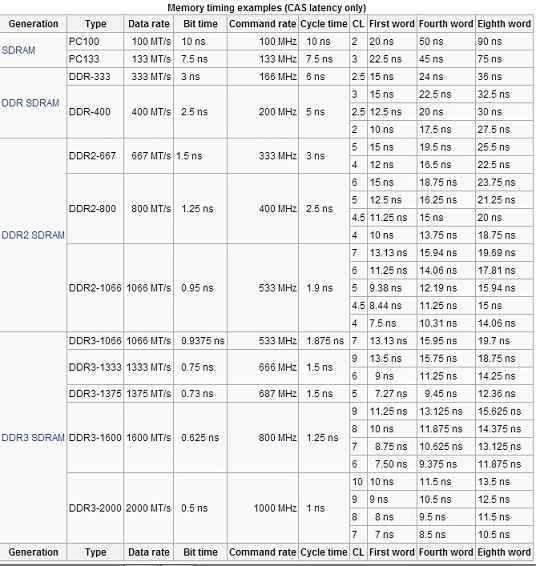Select the '1.9 ns' cycle time cell
Image resolution: width=536 pixels, height=566 pixels.
coord(324,288)
